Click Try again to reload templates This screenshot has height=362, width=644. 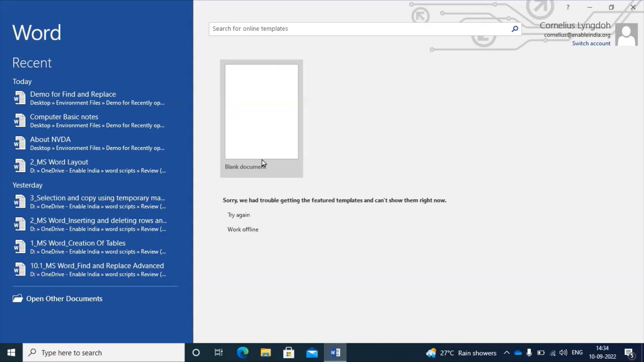click(238, 215)
